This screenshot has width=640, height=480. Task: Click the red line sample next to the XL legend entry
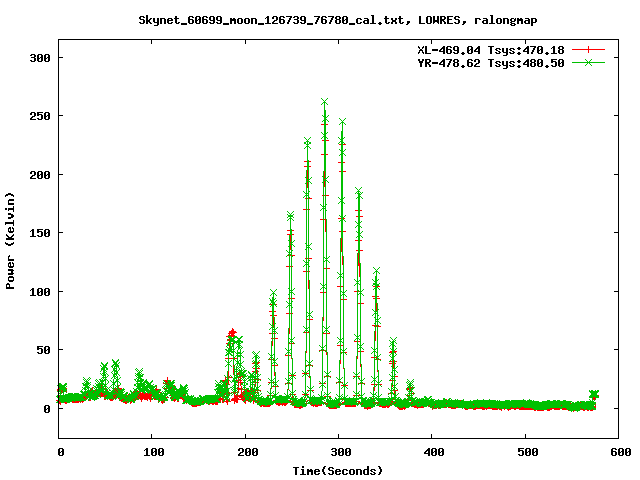(588, 50)
